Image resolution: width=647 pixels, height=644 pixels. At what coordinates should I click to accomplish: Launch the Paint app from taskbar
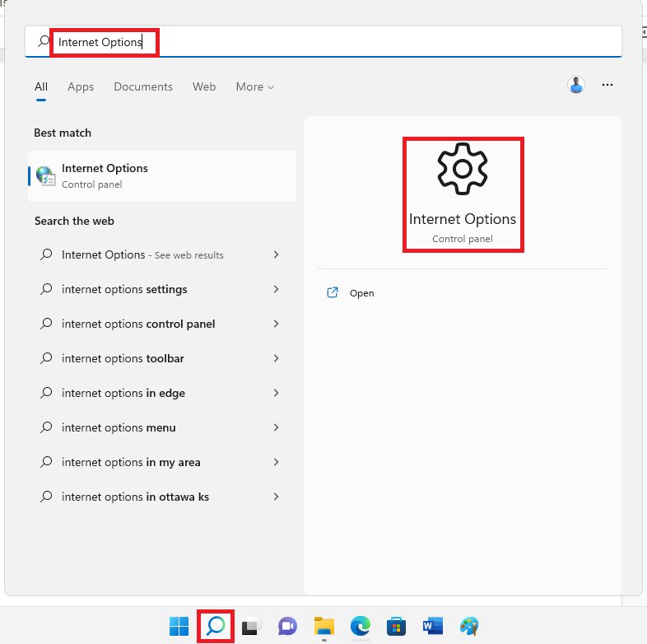pos(469,626)
